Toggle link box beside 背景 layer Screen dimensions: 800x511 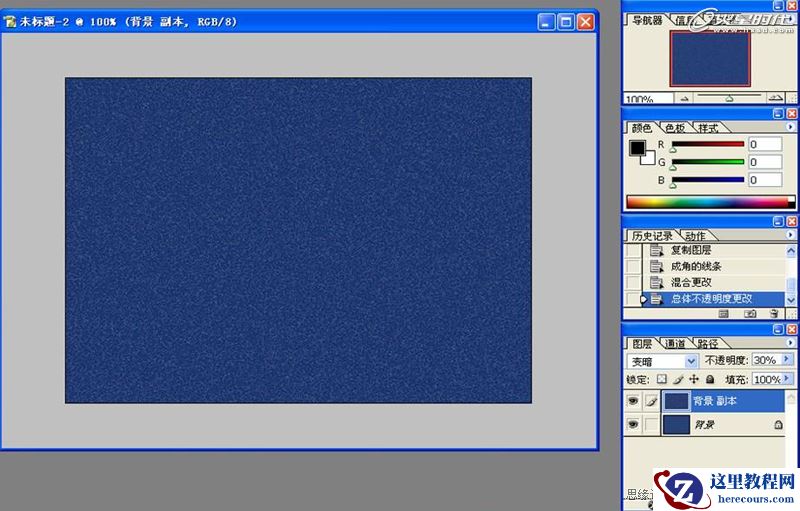tap(652, 424)
